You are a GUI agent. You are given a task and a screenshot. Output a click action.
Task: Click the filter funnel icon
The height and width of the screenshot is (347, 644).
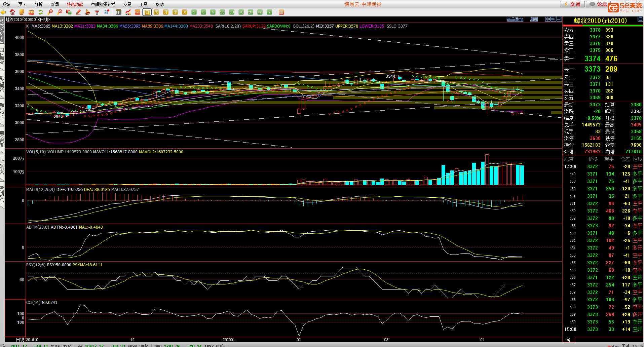pos(97,12)
